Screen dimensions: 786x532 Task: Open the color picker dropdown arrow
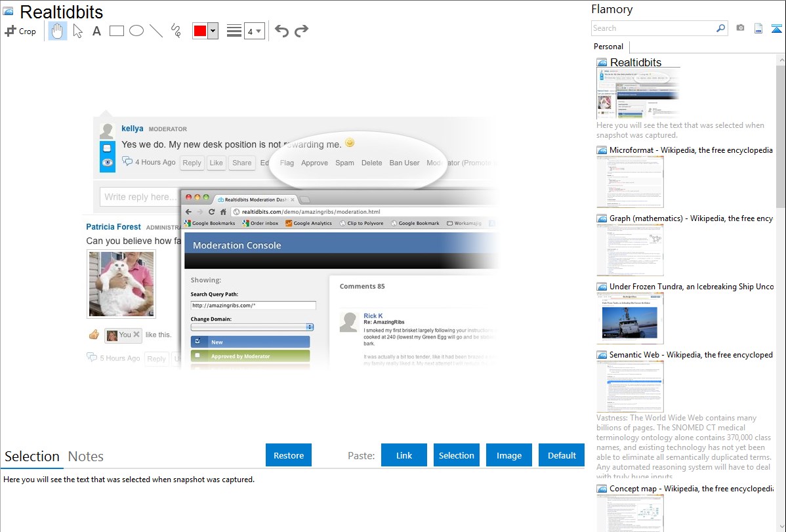(213, 31)
